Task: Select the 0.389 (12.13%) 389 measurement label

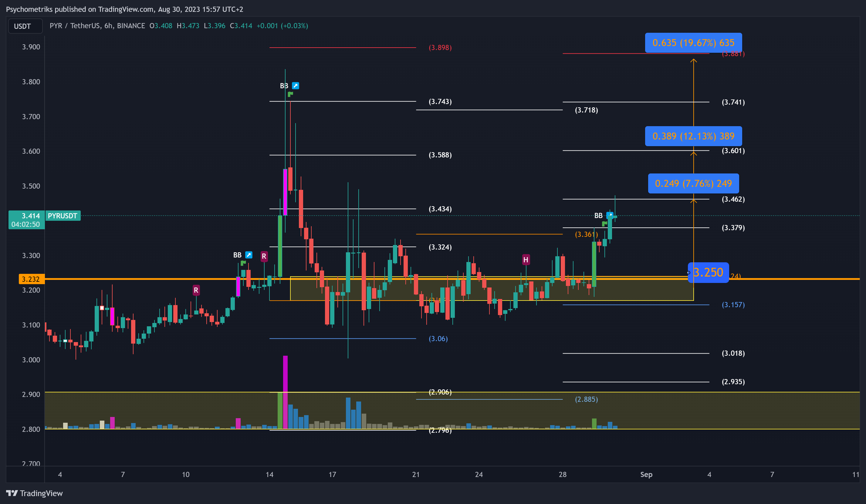Action: point(693,136)
